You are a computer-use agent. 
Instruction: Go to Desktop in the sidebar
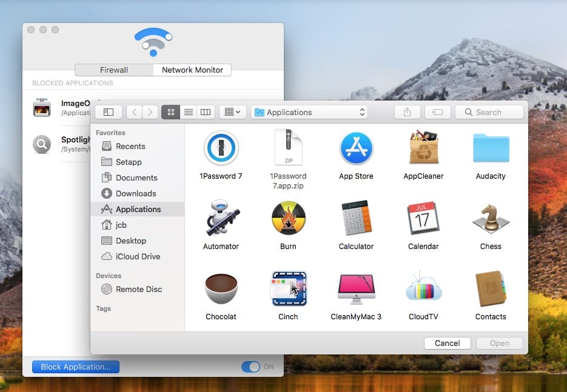click(x=138, y=241)
